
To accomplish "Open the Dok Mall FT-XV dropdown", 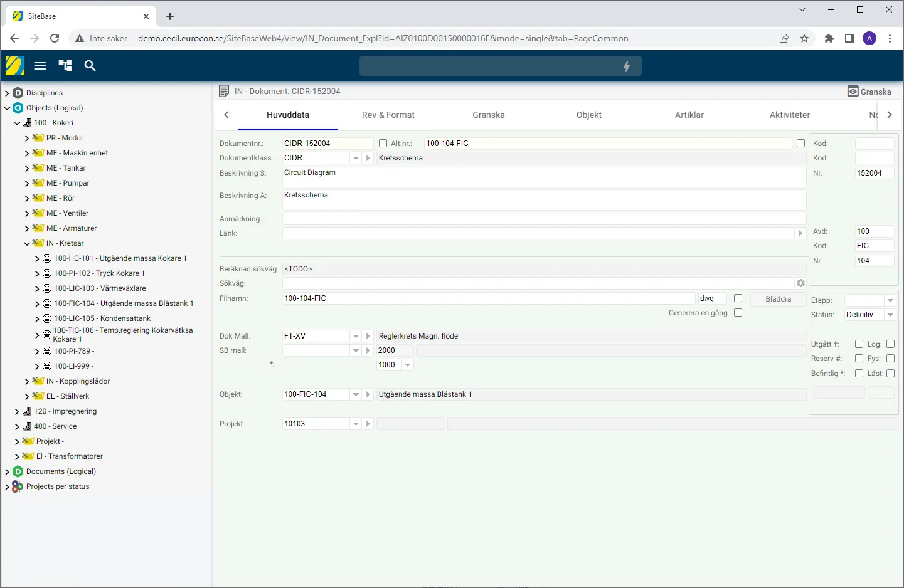I will point(356,336).
